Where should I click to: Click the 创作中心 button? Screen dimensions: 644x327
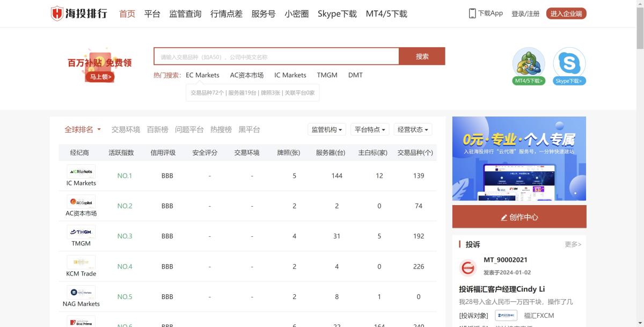(x=519, y=216)
